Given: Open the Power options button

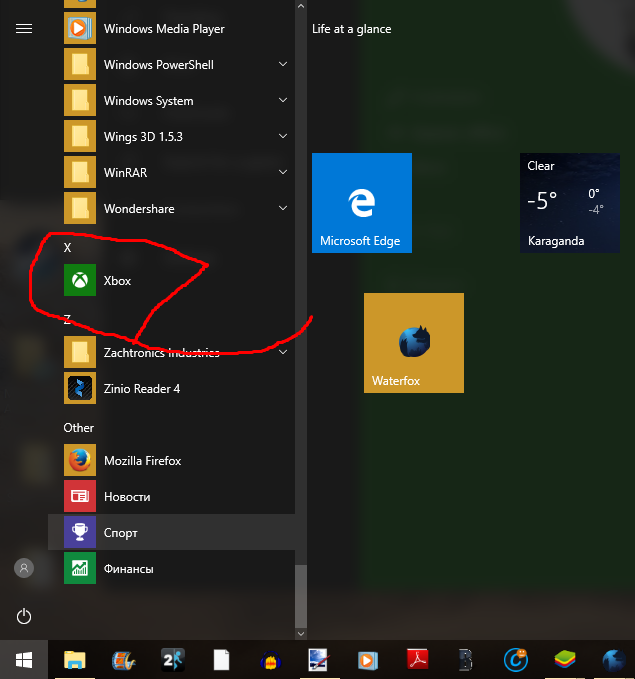Looking at the screenshot, I should [24, 616].
